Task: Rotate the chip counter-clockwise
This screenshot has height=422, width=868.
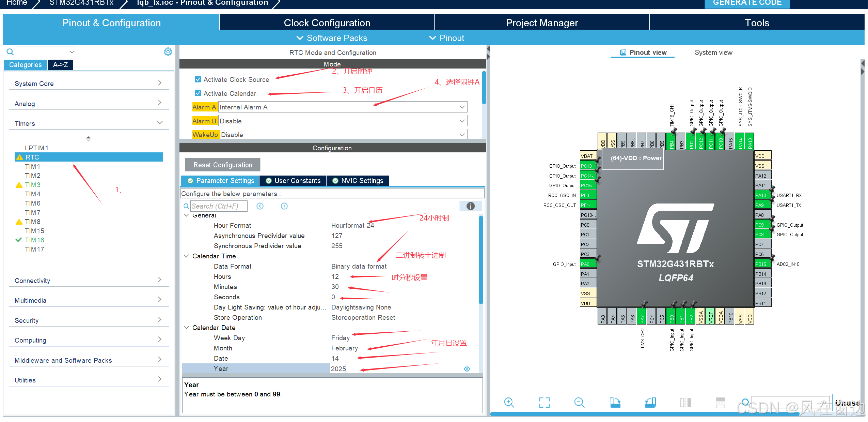Action: pos(650,402)
